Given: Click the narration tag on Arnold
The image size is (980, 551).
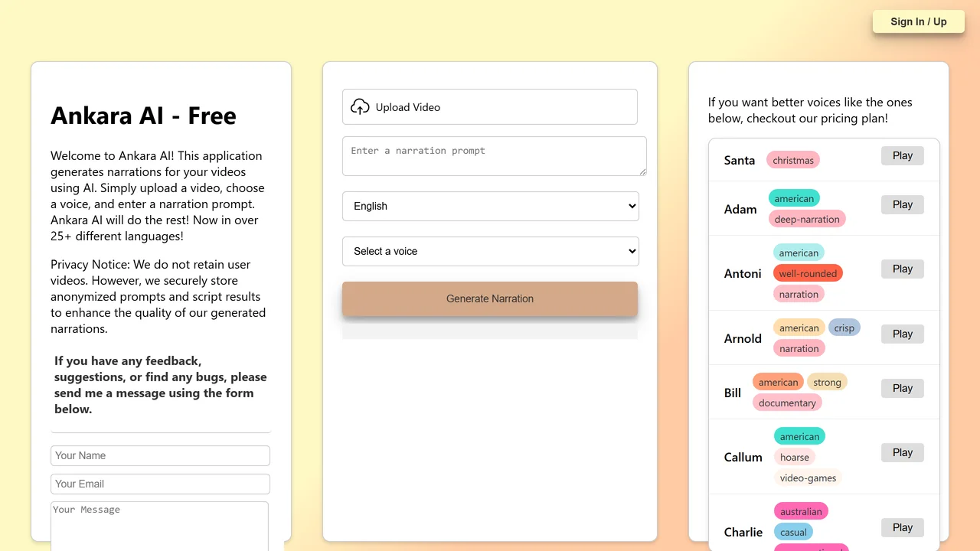Looking at the screenshot, I should pos(799,348).
